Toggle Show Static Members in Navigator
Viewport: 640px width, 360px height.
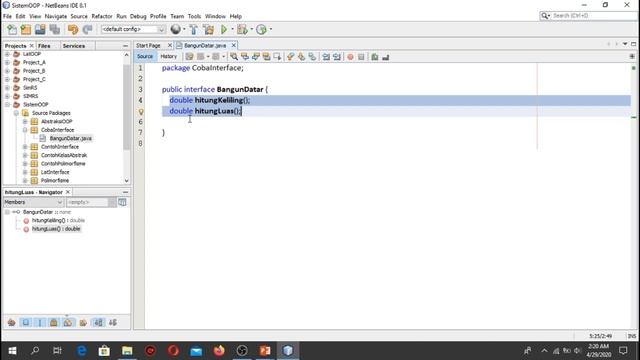point(40,322)
